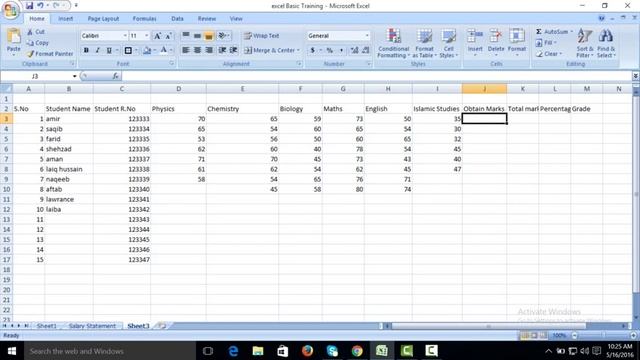Open Format as Table gallery

click(x=424, y=43)
